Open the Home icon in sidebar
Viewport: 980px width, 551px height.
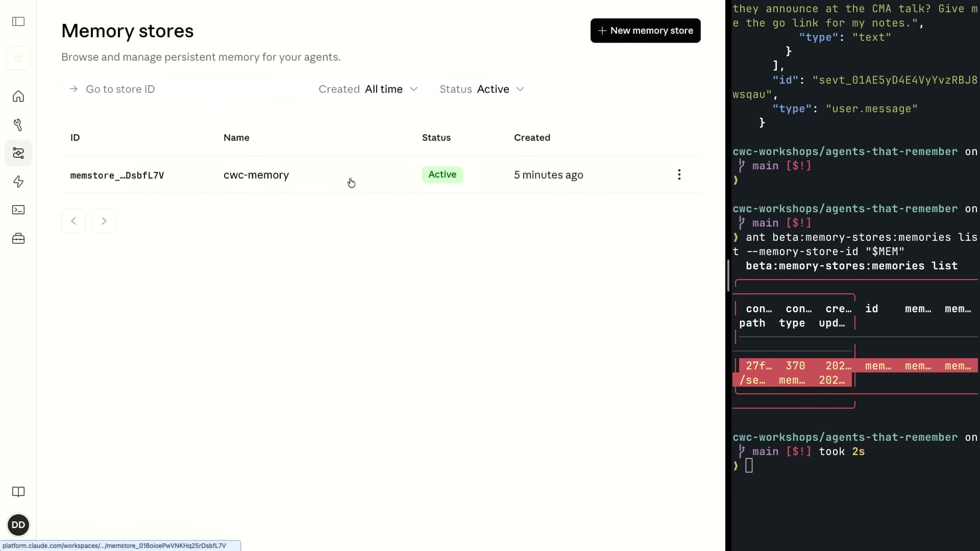click(x=18, y=96)
